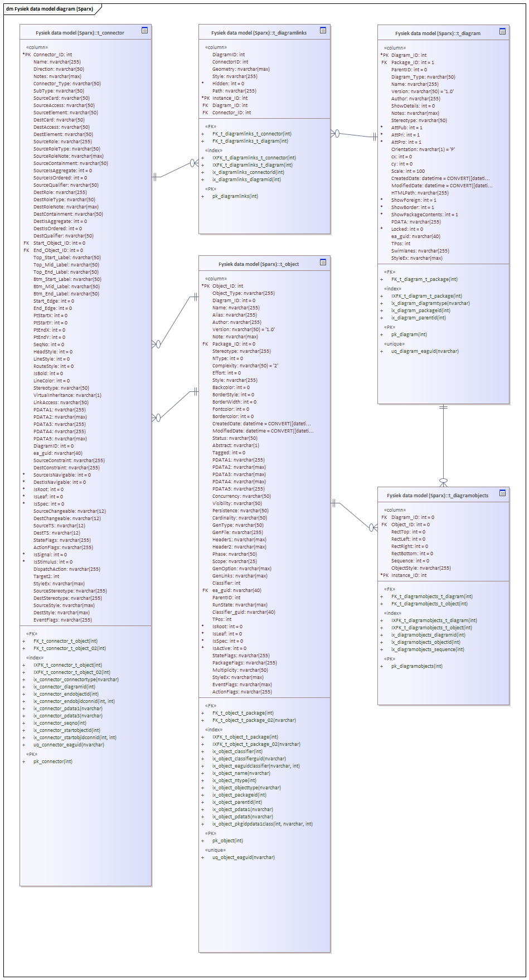Select 'Geometry: nvarchar(max)' in t_diagramlinks
Image resolution: width=529 pixels, height=980 pixels.
241,69
